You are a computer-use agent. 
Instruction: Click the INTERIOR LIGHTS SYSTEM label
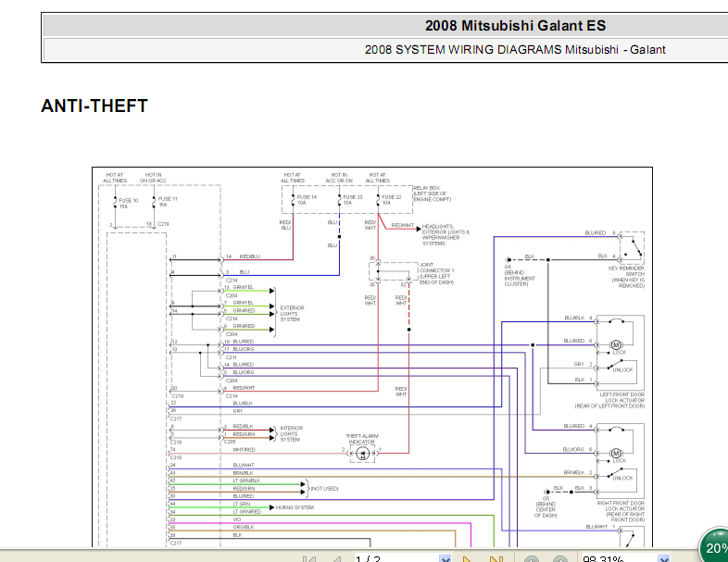point(291,434)
